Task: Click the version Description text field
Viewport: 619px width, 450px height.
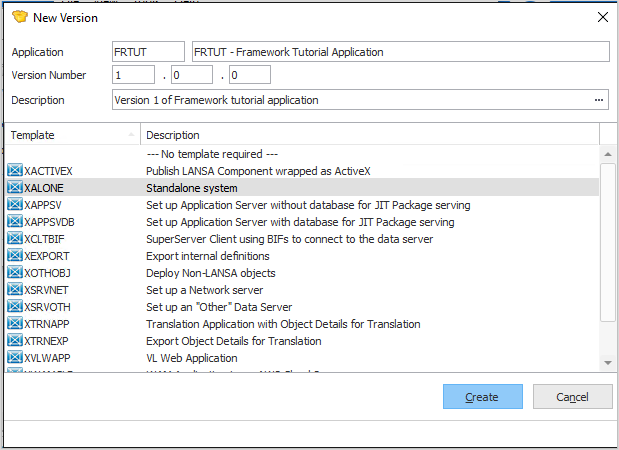Action: [350, 100]
